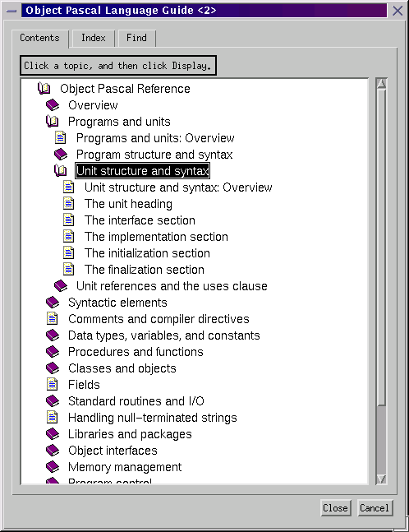The image size is (409, 532).
Task: Switch to the Index tab
Action: pyautogui.click(x=93, y=38)
